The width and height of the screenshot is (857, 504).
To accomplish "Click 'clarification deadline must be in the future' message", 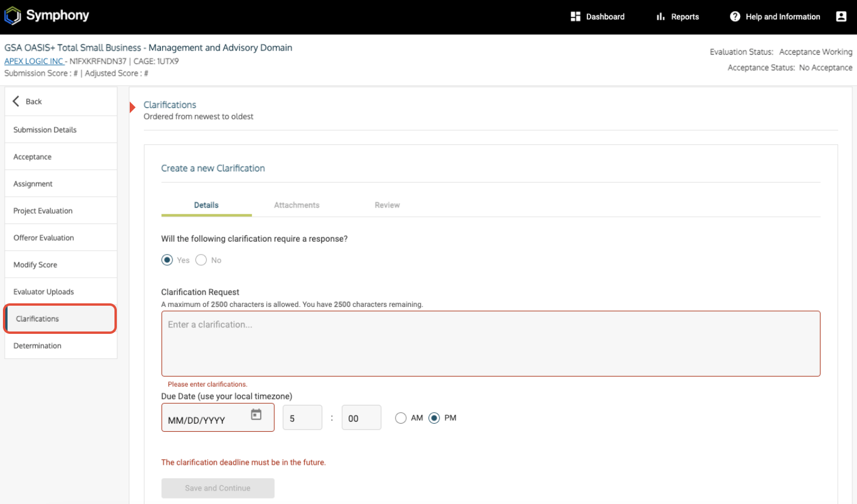I will point(244,462).
